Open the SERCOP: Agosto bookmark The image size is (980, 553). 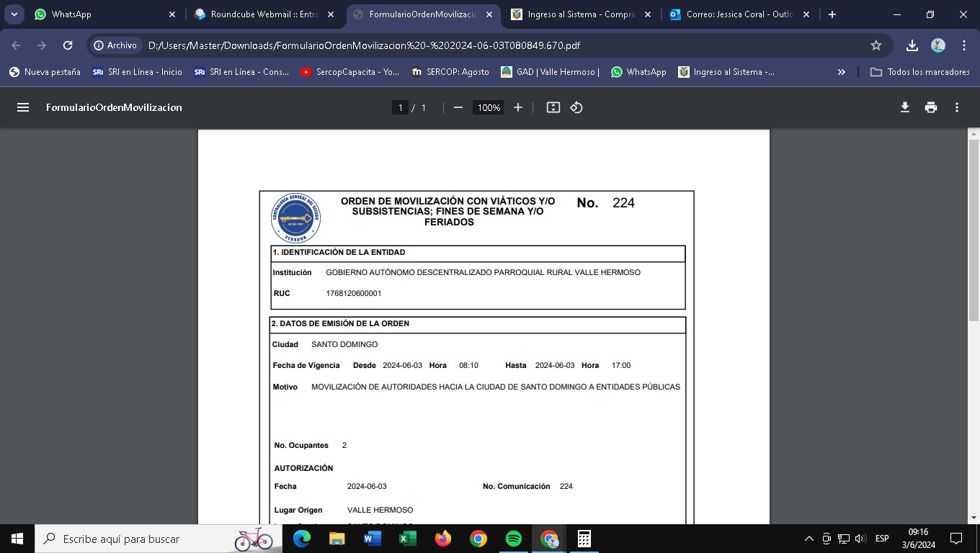click(450, 72)
